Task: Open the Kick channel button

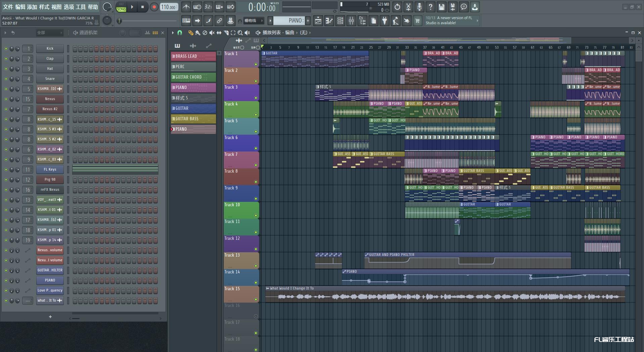Action: point(50,49)
